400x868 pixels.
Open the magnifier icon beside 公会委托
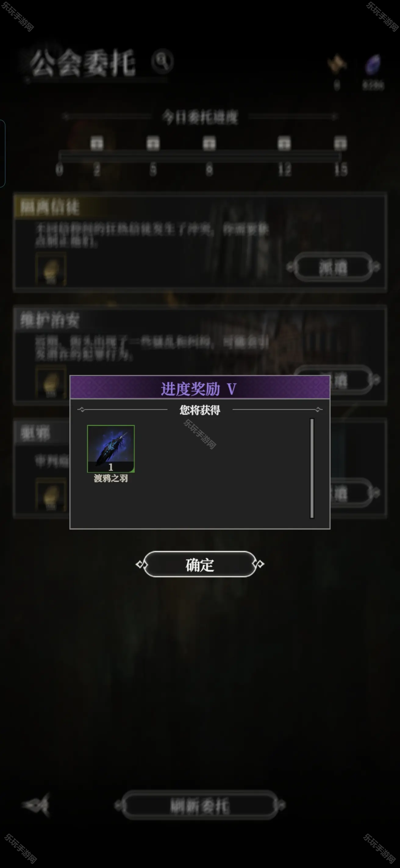point(162,61)
